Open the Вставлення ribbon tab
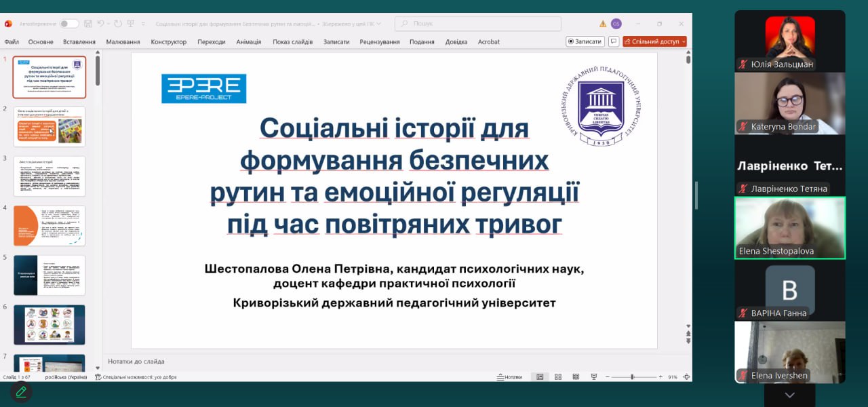The image size is (868, 407). [79, 41]
